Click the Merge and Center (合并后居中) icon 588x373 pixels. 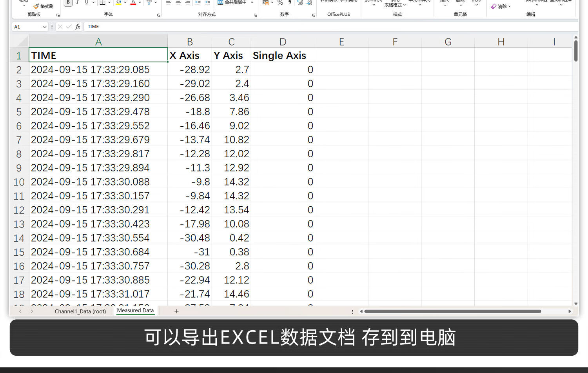tap(220, 2)
